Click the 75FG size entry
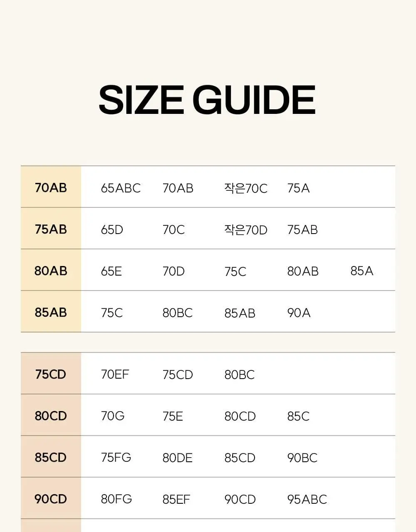This screenshot has width=416, height=532. tap(116, 458)
